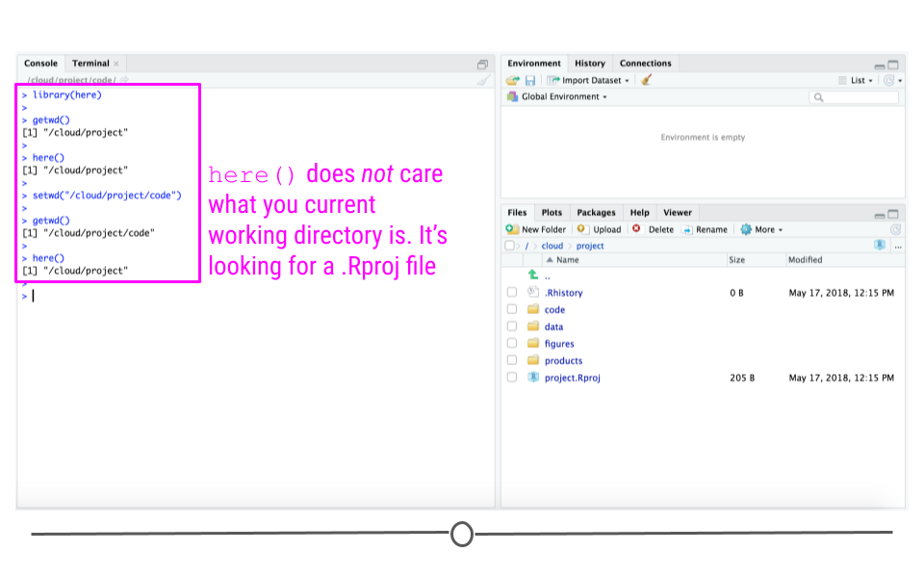
Task: Check the project.Rproj checkbox
Action: [511, 378]
